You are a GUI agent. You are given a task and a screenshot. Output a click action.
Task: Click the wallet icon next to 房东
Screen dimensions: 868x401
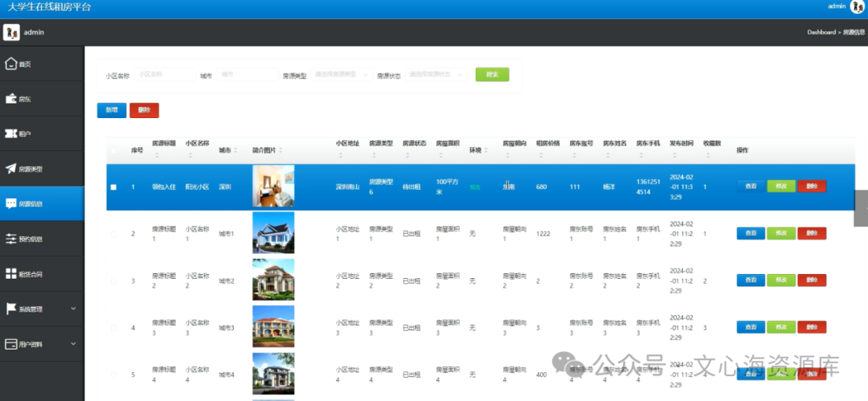(10, 99)
